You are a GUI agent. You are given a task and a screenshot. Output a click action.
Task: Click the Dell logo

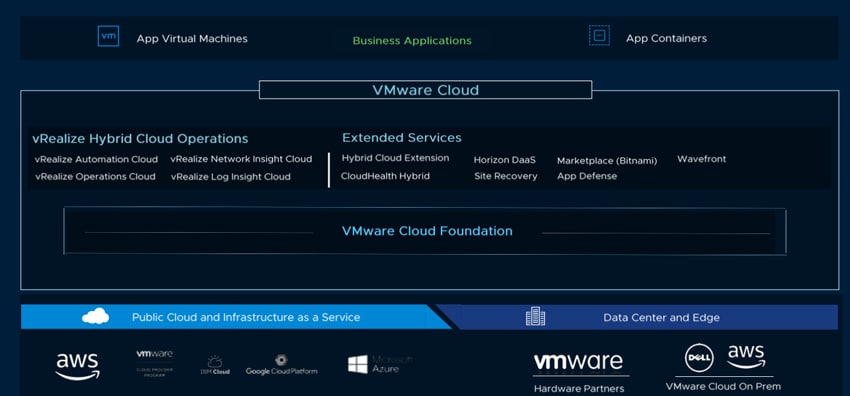(x=699, y=358)
